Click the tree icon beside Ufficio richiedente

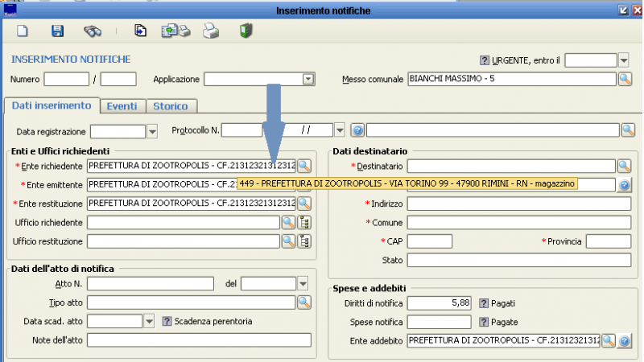tap(304, 222)
